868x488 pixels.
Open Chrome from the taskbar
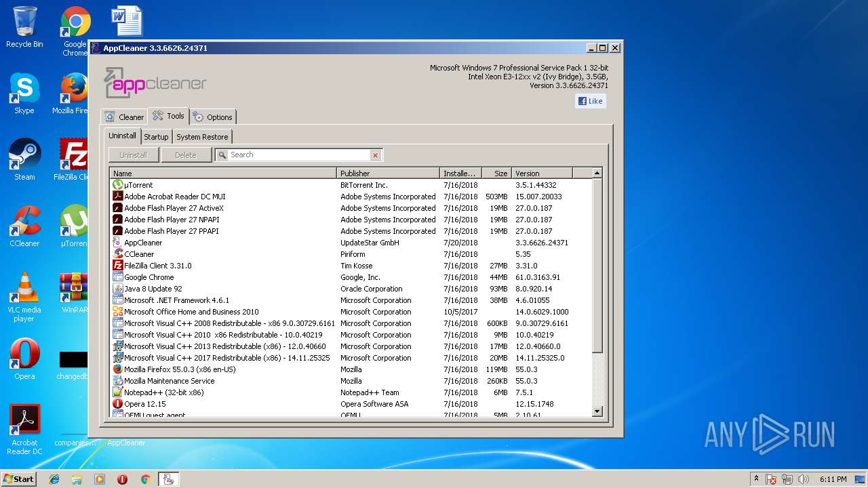(x=145, y=479)
